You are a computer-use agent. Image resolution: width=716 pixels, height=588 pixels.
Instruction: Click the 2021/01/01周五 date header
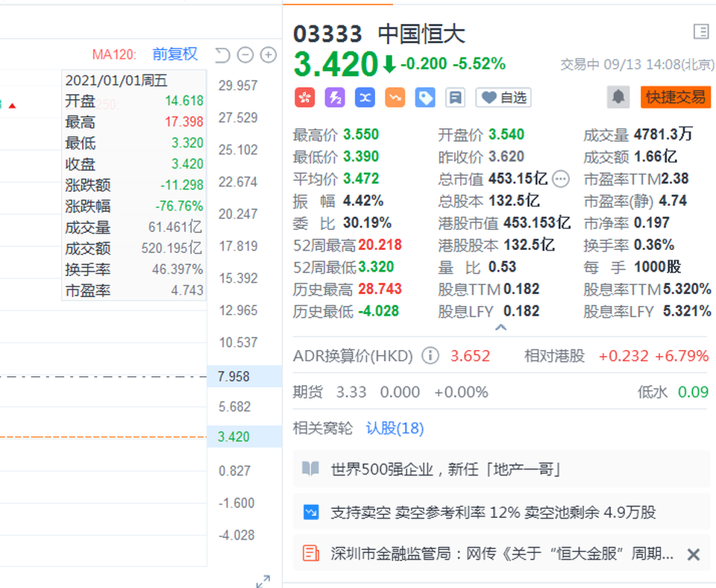click(116, 81)
